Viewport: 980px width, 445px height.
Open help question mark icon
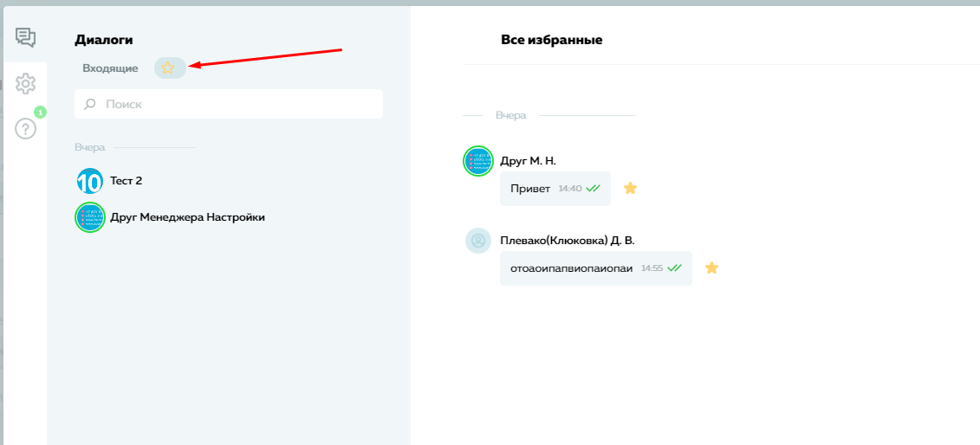pyautogui.click(x=26, y=129)
